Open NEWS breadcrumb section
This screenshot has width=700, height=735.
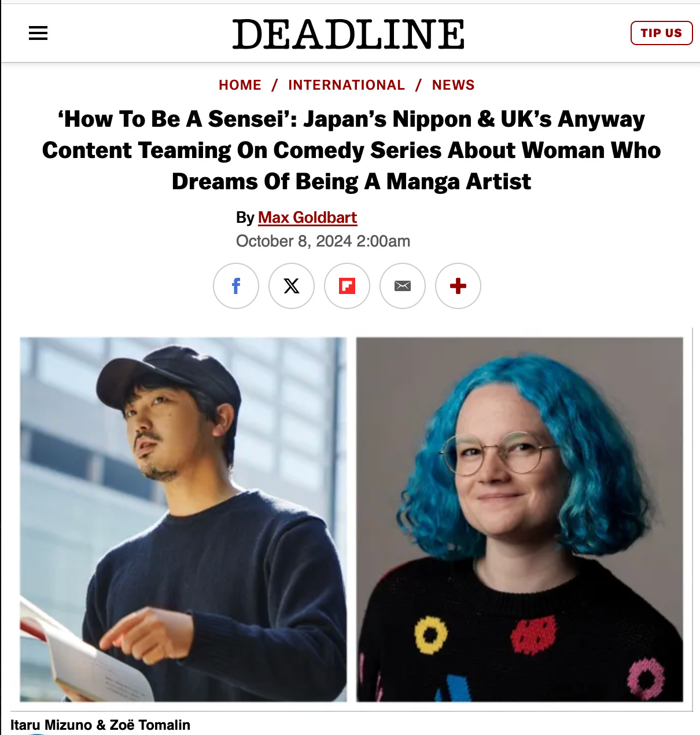[454, 85]
